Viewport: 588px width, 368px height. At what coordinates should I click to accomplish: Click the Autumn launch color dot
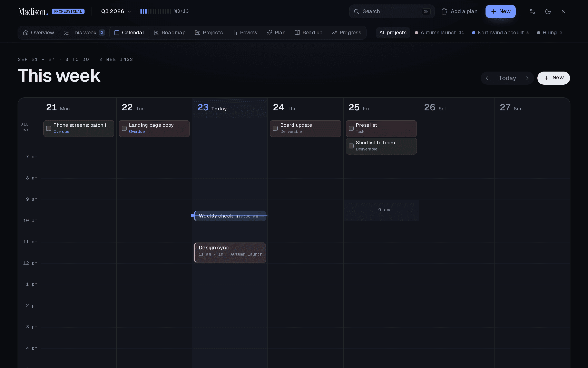416,33
